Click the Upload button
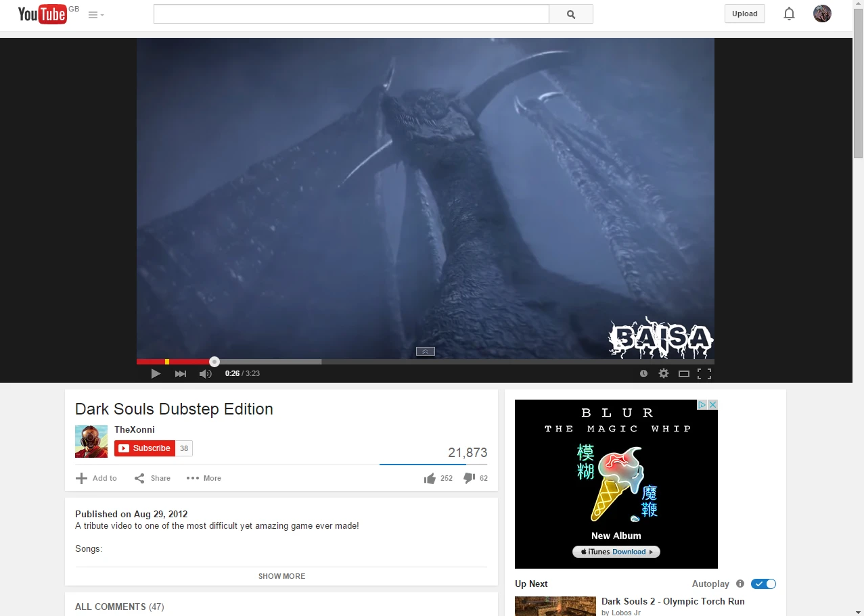Image resolution: width=864 pixels, height=616 pixels. pyautogui.click(x=744, y=14)
